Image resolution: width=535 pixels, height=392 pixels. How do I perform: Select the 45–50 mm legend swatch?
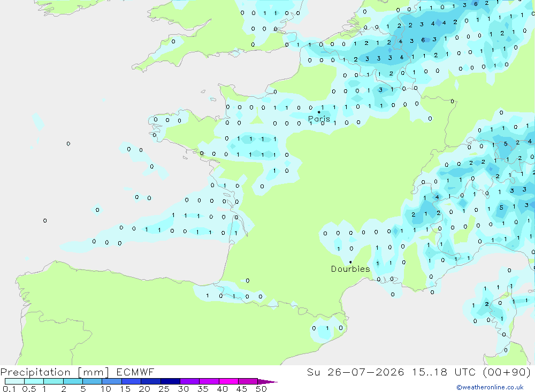[x=248, y=381]
